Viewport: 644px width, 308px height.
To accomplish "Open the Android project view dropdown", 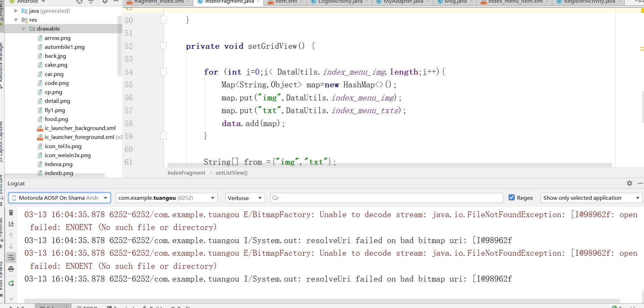I will 28,1.
